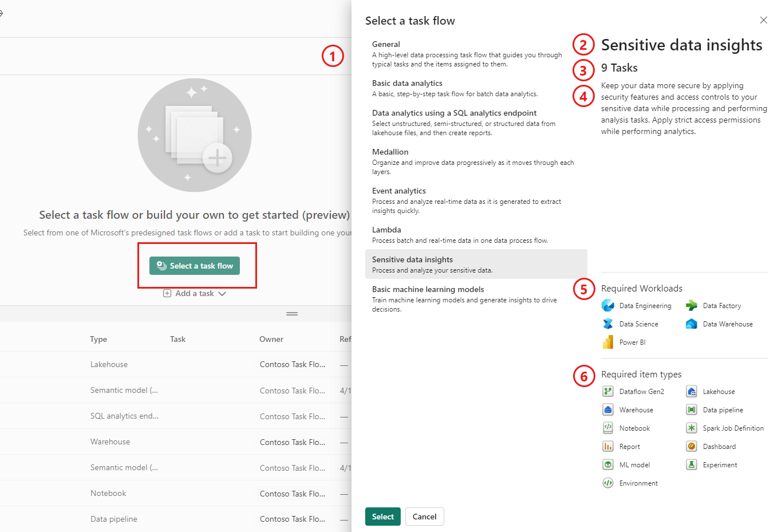Choose the Basic data analytics task flow
The image size is (778, 532).
tap(476, 88)
